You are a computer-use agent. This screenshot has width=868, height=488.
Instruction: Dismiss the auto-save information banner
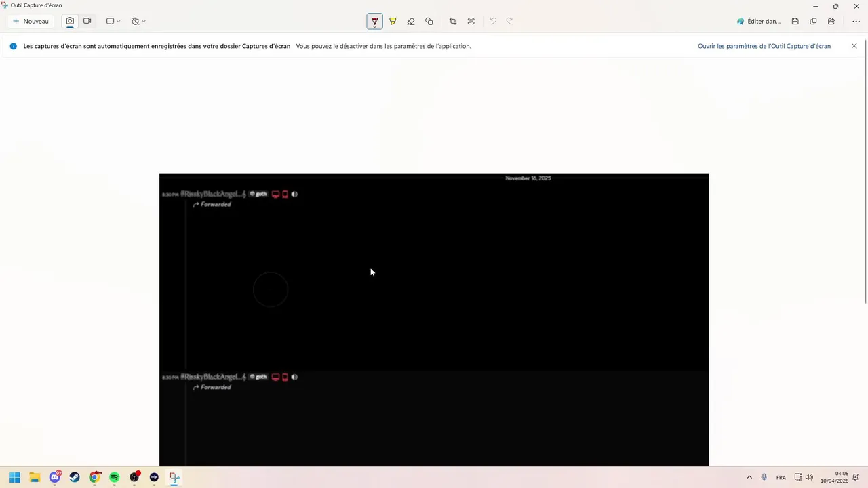854,46
